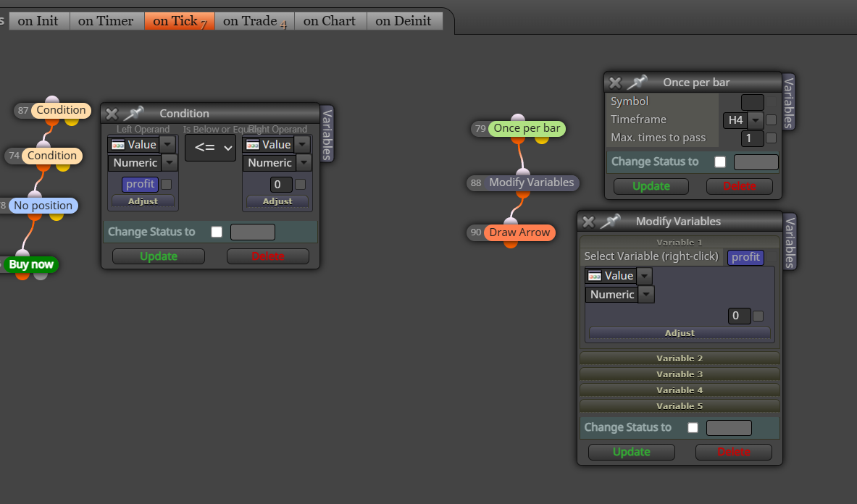Toggle checkbox beside value 0 in Modify Variables

point(758,316)
